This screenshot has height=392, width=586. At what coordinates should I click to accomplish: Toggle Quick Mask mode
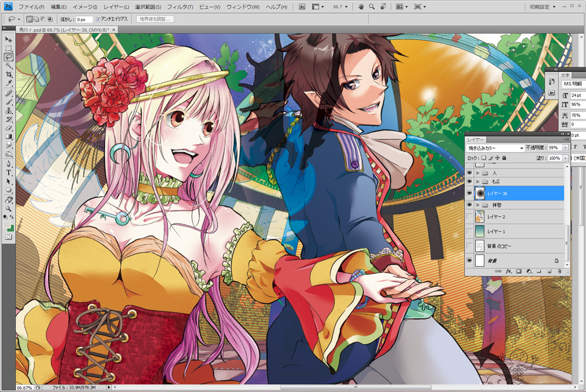tap(8, 237)
